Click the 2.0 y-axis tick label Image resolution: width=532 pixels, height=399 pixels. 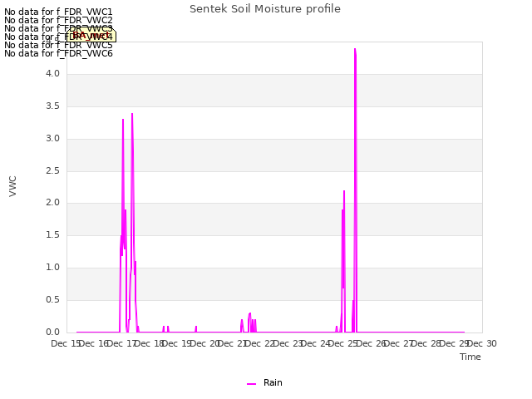[52, 203]
